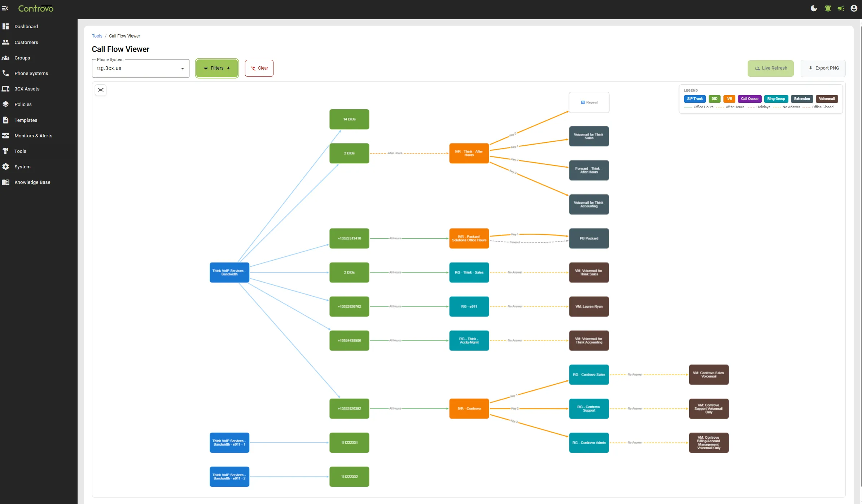
Task: Open the Policies section
Action: pyautogui.click(x=24, y=104)
